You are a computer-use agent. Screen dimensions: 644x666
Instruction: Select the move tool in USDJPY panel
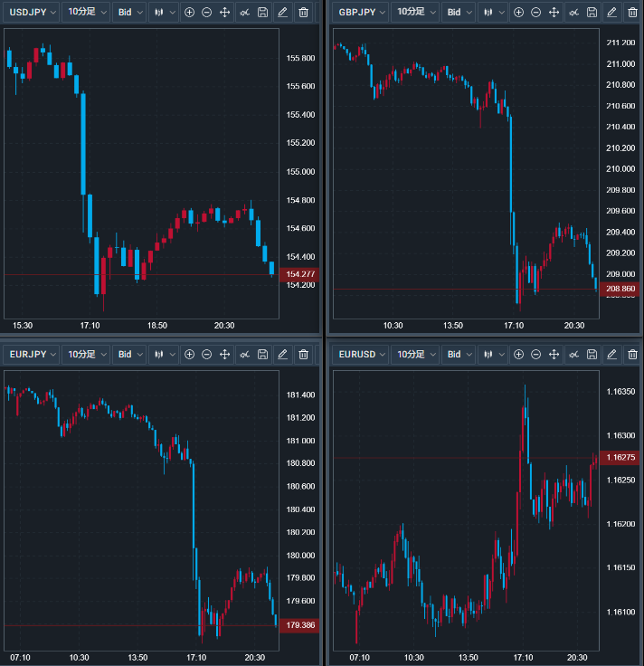pyautogui.click(x=224, y=13)
